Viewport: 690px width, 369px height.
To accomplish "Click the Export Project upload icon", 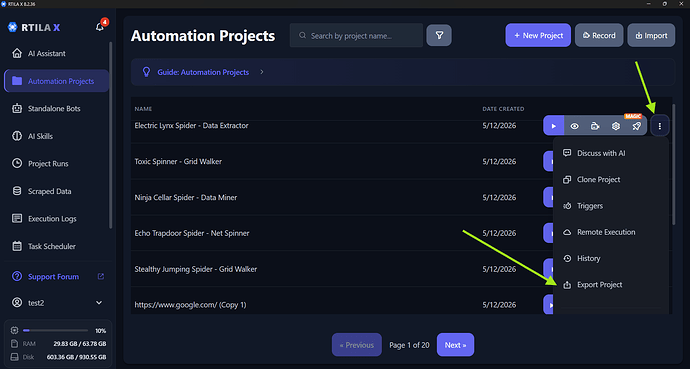I will pos(567,285).
